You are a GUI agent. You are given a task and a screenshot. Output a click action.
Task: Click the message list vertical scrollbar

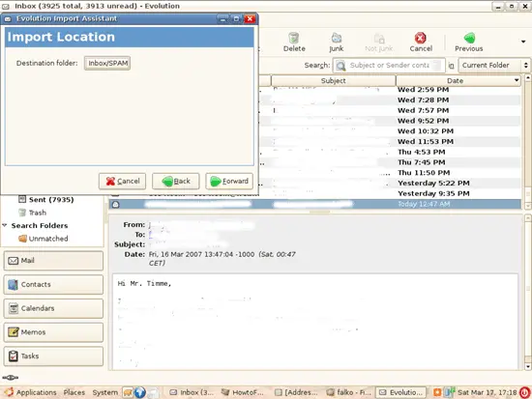point(527,142)
